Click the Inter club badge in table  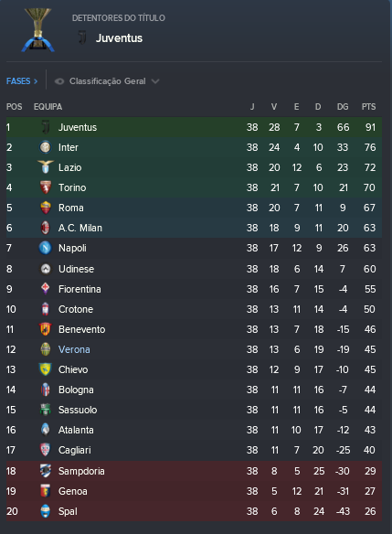tap(46, 147)
